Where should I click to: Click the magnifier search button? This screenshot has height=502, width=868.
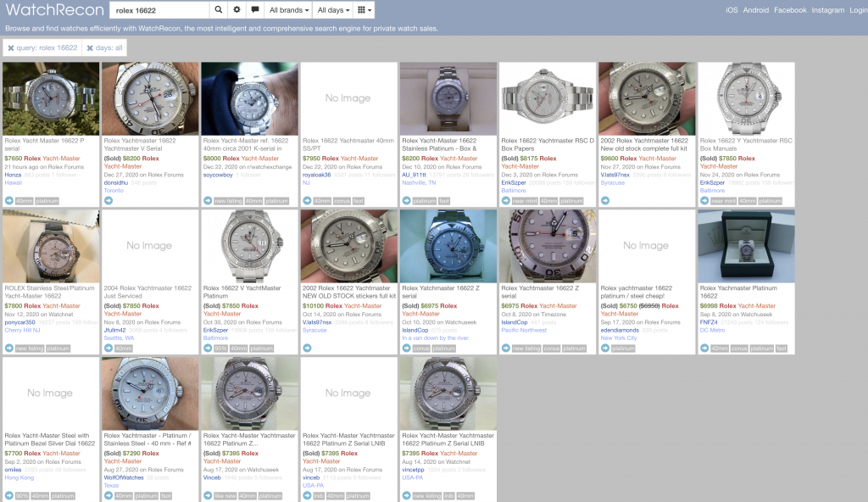point(219,10)
